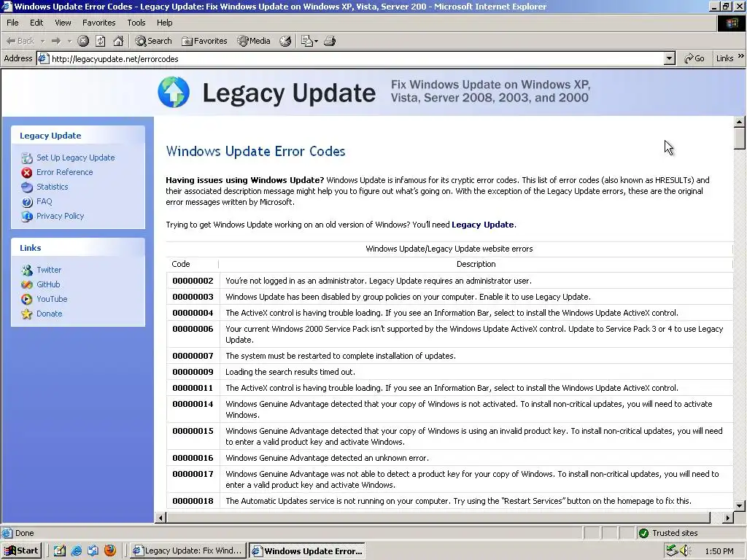This screenshot has width=747, height=560.
Task: Click the address bar URL field
Action: coord(351,58)
